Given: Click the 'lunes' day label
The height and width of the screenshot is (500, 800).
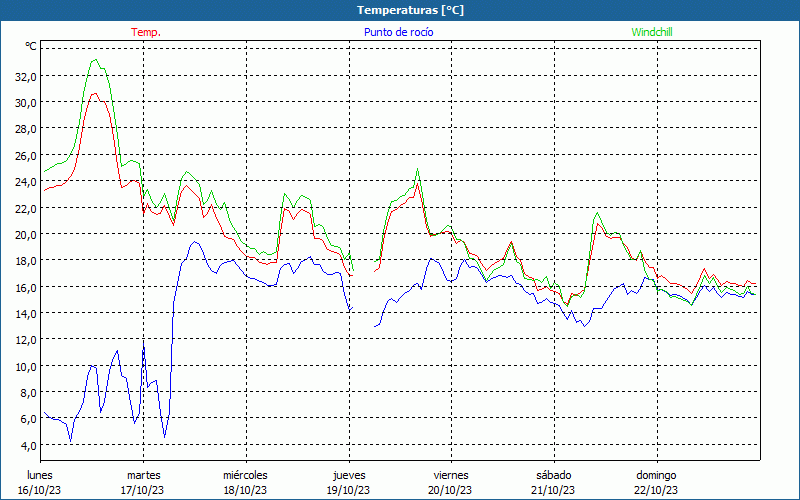Looking at the screenshot, I should click(40, 475).
